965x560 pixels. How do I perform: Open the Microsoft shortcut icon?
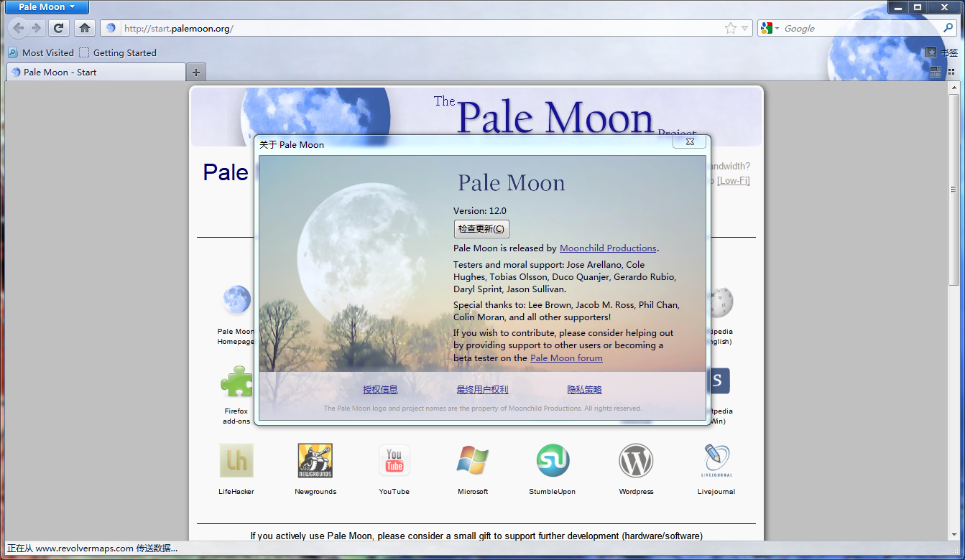[x=473, y=460]
